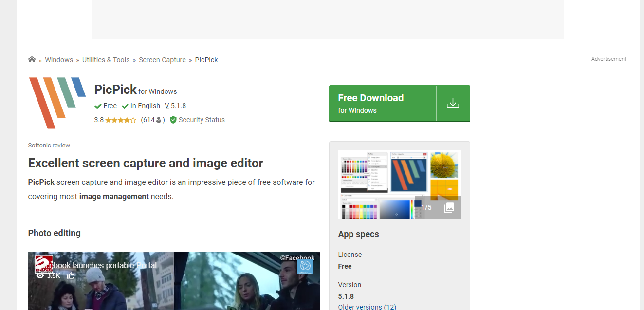Open the Windows breadcrumb link

59,60
